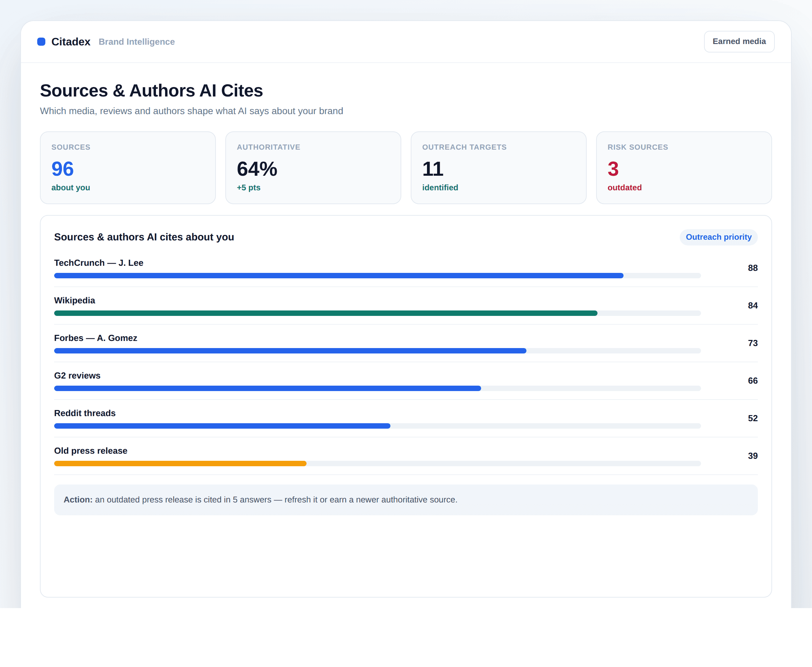812x667 pixels.
Task: Click the Wikipedia green progress bar
Action: click(x=325, y=313)
